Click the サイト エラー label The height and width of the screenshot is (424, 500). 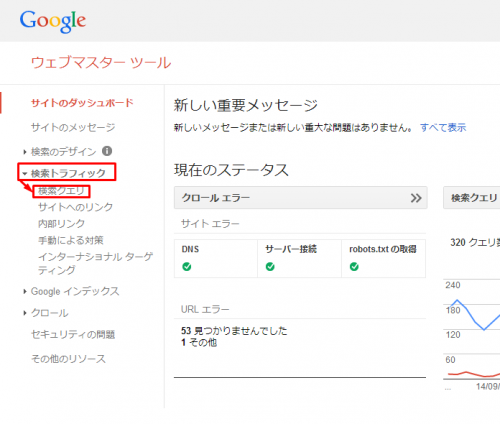pos(210,223)
